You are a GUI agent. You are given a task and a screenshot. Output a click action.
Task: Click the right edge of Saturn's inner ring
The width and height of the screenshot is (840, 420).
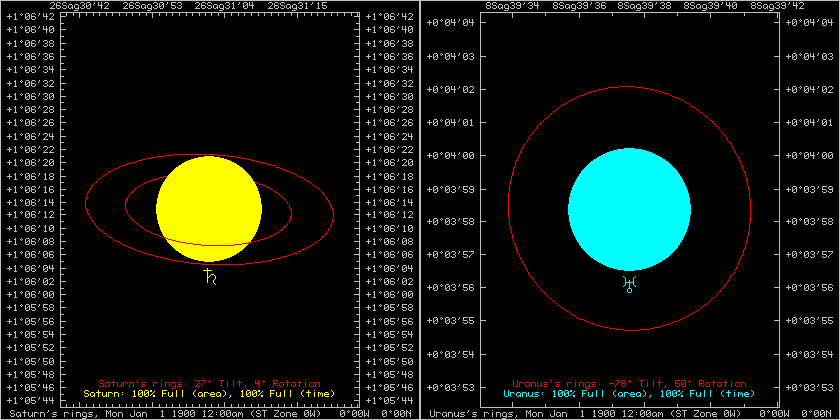[x=291, y=206]
